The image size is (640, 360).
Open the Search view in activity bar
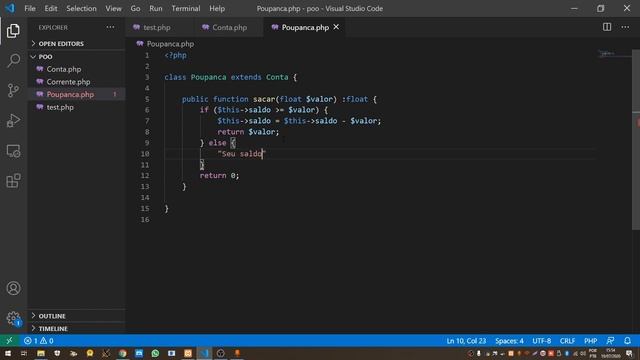(x=13, y=61)
